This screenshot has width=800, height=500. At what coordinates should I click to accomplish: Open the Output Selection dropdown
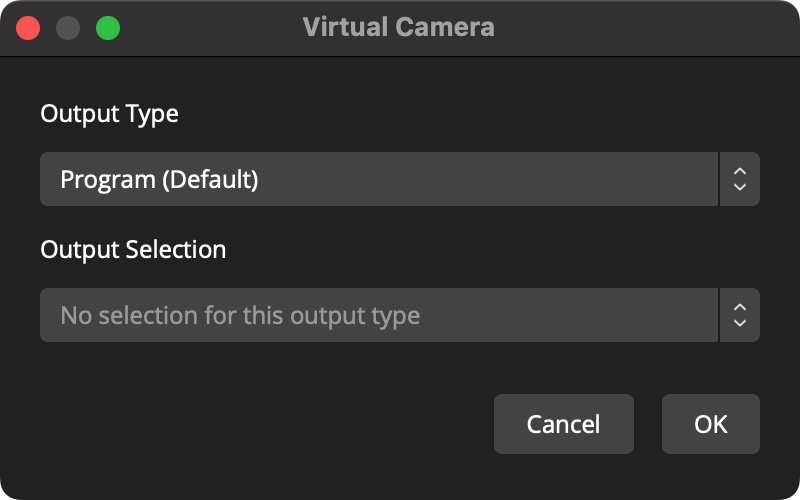399,315
